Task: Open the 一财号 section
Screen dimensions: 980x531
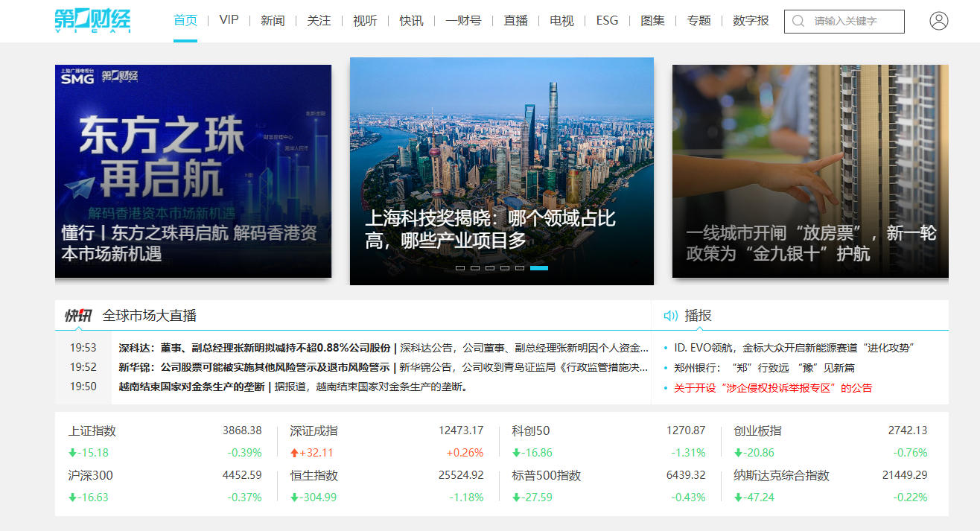Action: coord(463,21)
